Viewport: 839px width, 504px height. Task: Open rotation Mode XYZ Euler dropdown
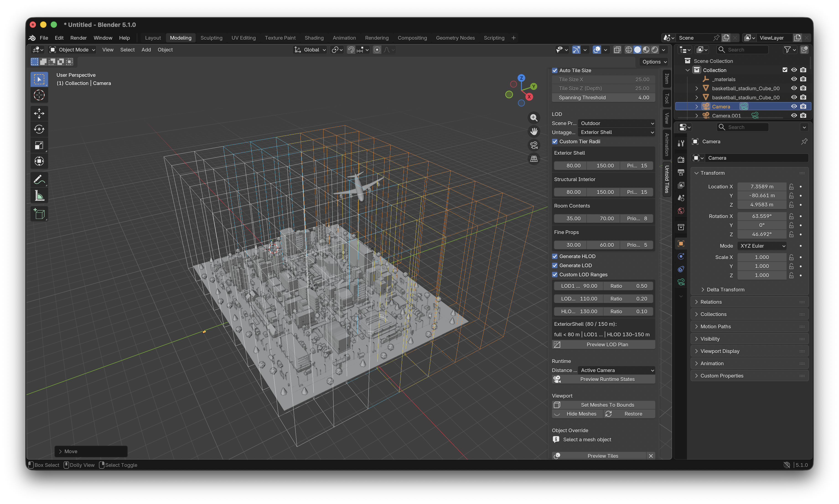tap(761, 246)
